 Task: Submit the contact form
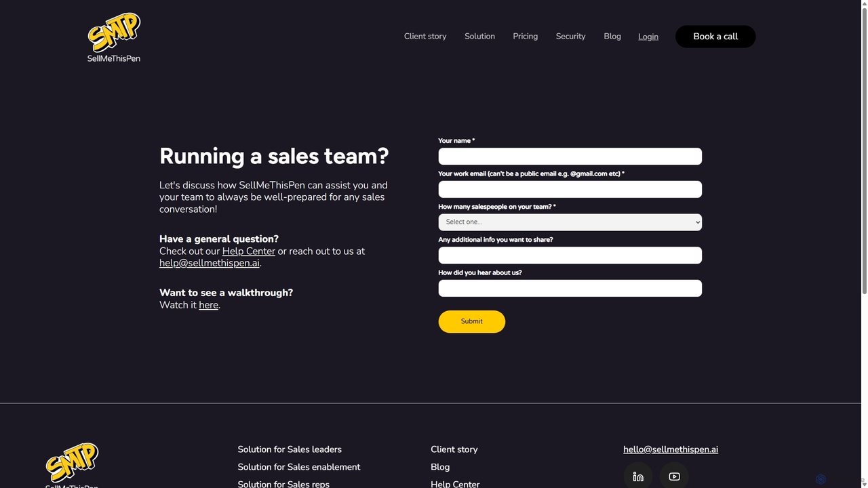coord(472,321)
